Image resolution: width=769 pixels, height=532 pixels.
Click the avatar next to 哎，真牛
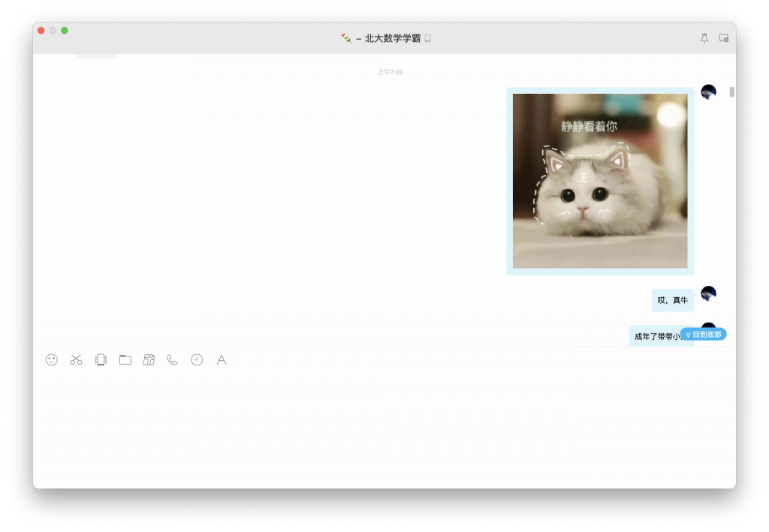(x=708, y=293)
